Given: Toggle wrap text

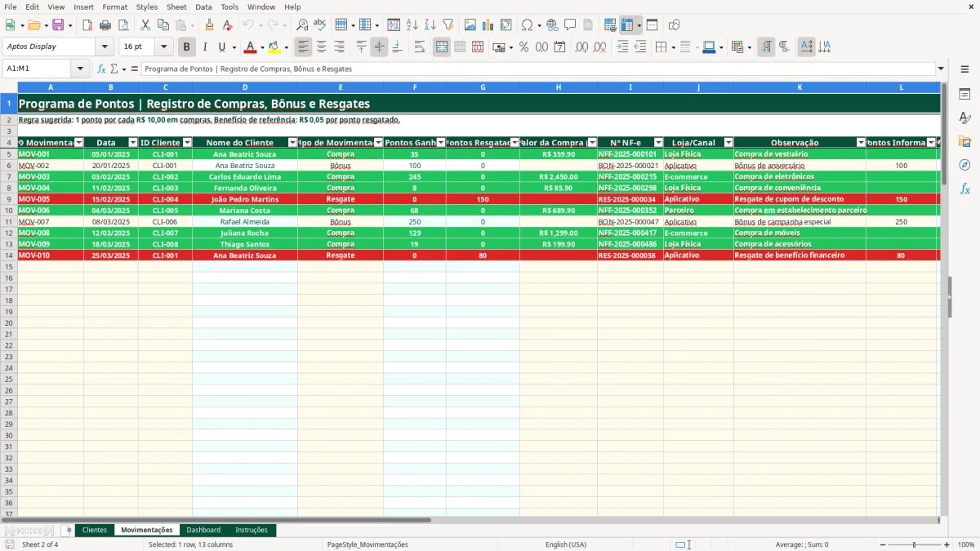Looking at the screenshot, I should pos(420,47).
